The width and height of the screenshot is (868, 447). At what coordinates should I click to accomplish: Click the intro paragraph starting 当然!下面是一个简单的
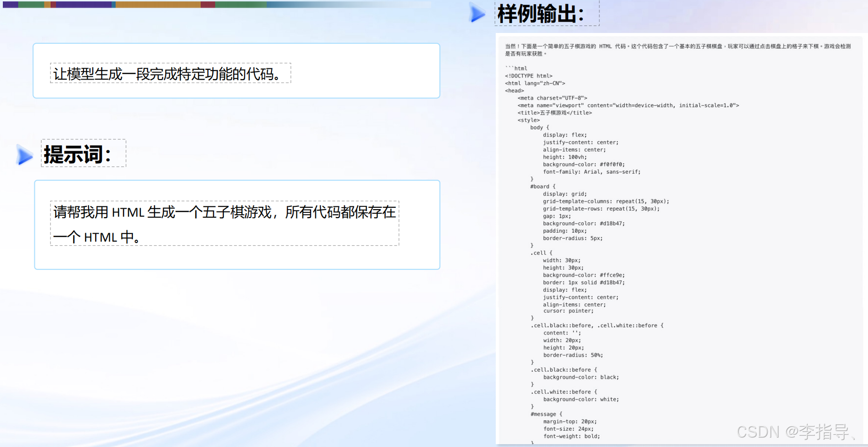(678, 50)
